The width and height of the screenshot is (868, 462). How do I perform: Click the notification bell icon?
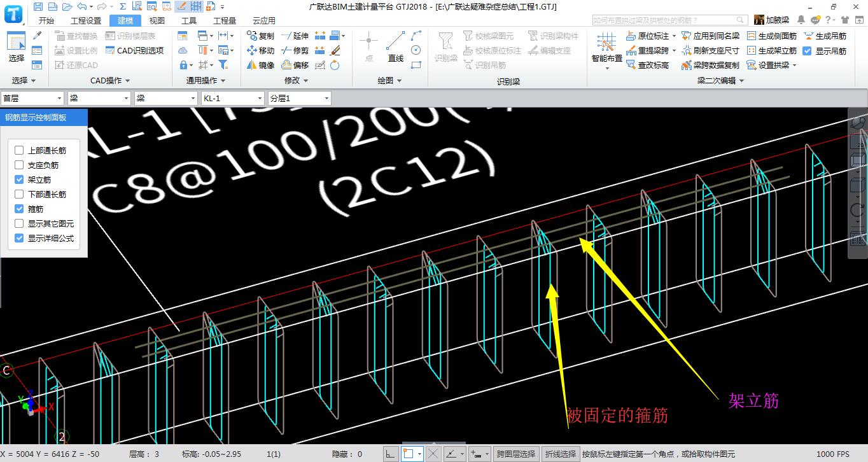[x=801, y=20]
